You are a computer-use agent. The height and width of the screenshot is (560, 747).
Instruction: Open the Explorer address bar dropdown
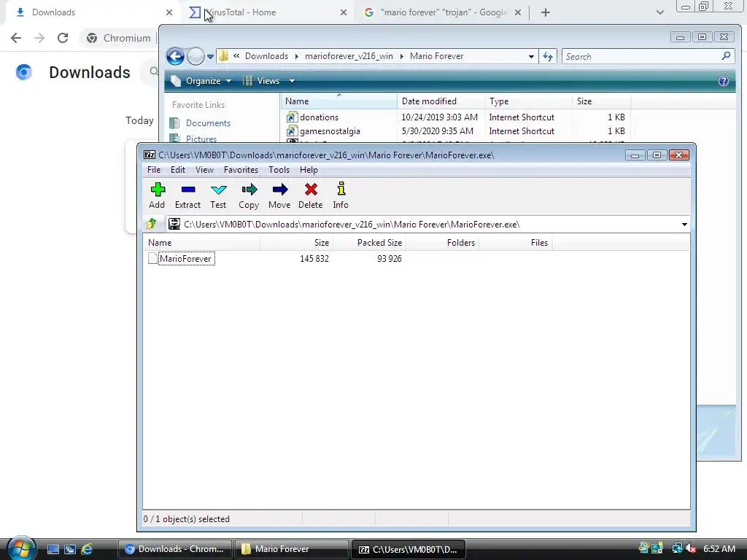coord(531,56)
